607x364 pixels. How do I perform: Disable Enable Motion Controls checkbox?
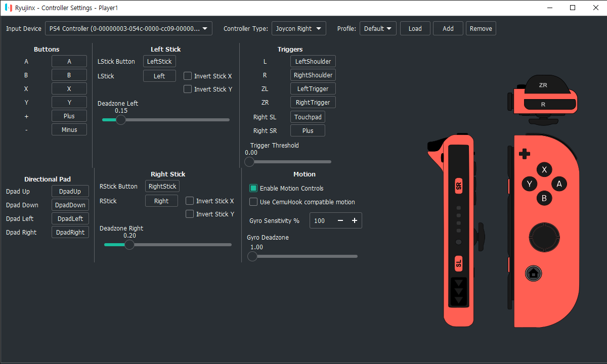tap(253, 188)
